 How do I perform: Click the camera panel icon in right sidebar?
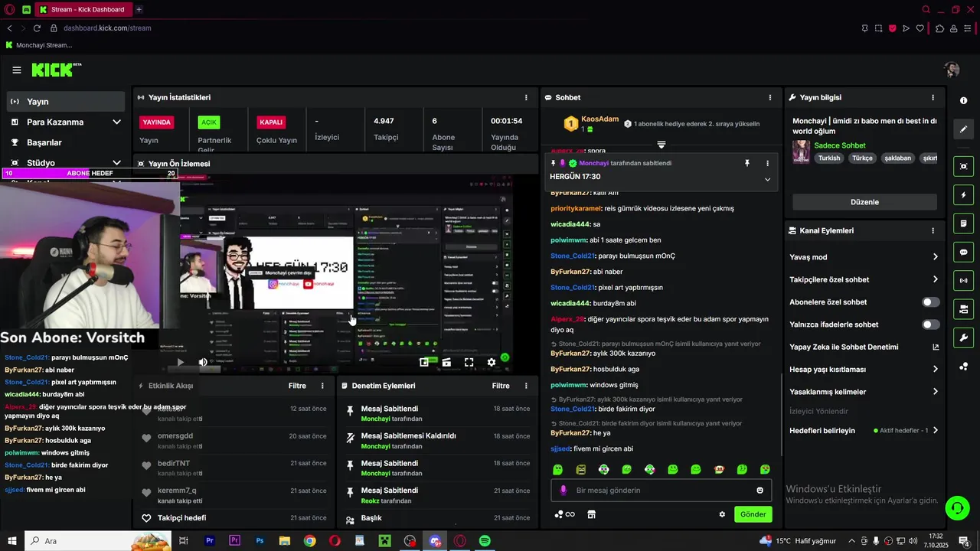963,309
